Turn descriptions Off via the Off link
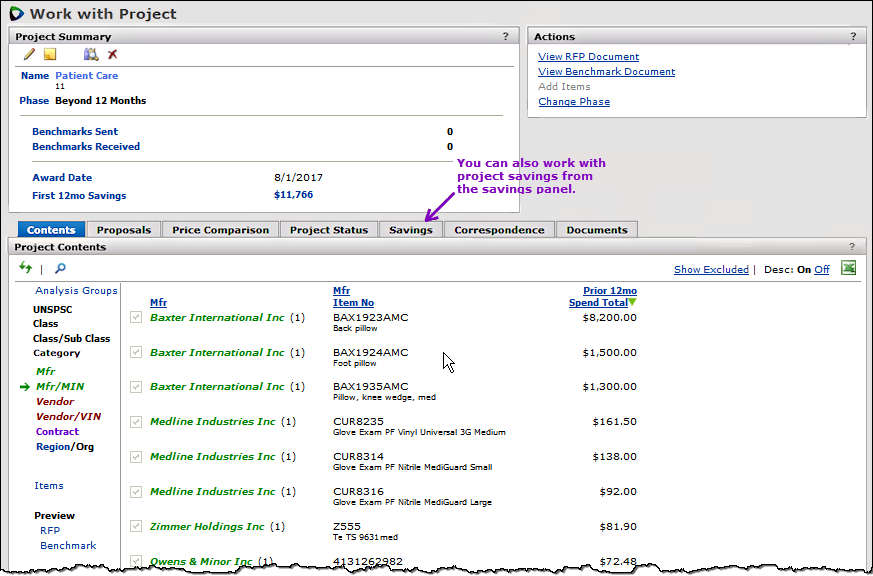The width and height of the screenshot is (873, 576). click(x=821, y=270)
